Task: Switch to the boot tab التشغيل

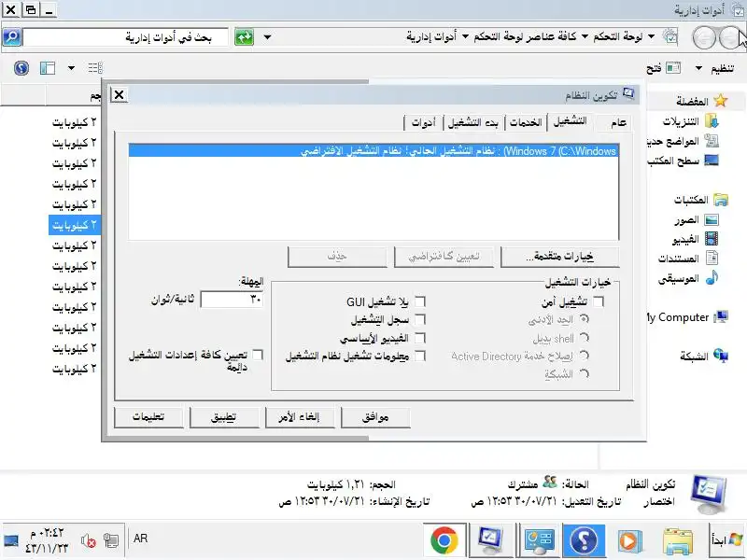Action: 570,121
